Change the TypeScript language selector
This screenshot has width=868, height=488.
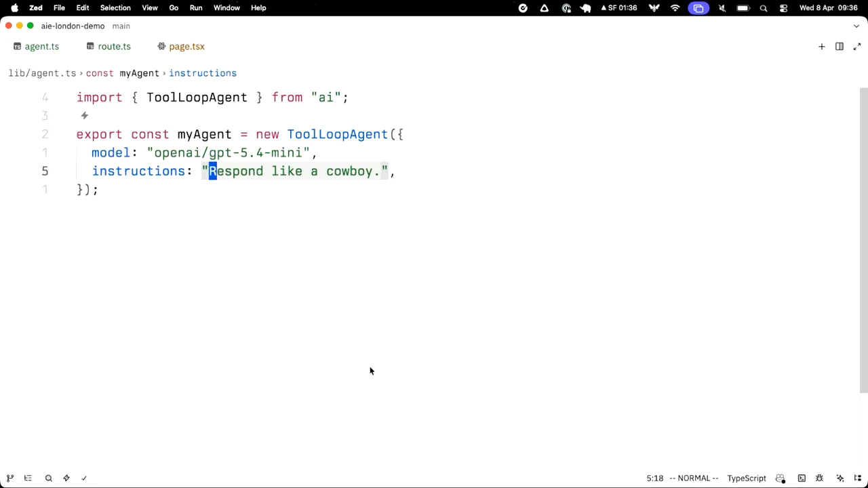click(x=747, y=478)
